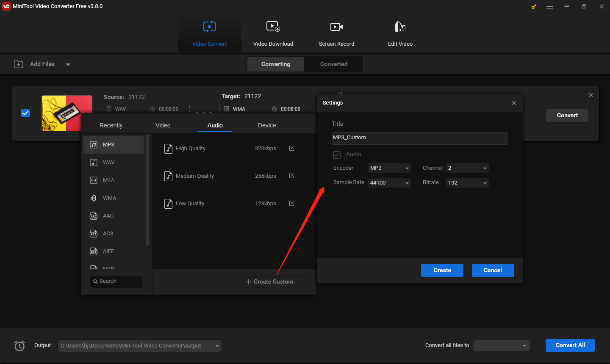Click the Convert All button
610x364 pixels.
point(570,345)
